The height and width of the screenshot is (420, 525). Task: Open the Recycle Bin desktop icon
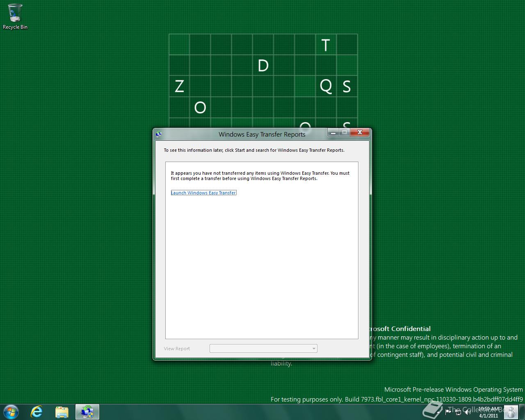(x=15, y=17)
